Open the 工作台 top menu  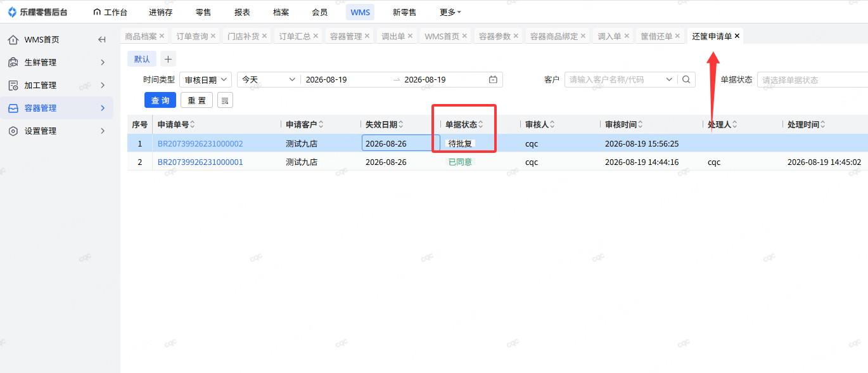point(110,12)
